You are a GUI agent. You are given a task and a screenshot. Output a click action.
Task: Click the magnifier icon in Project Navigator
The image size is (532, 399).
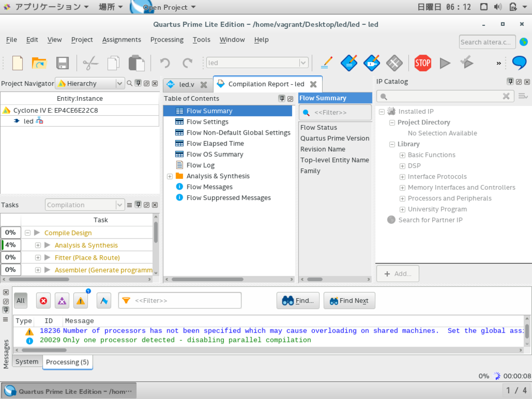(x=129, y=83)
